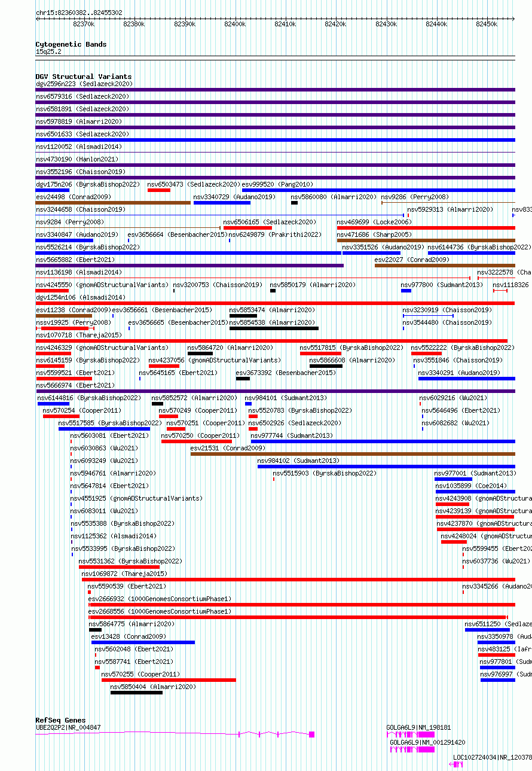Select variant dgv2596n223 (Sedlazeck2020) label

pos(84,84)
